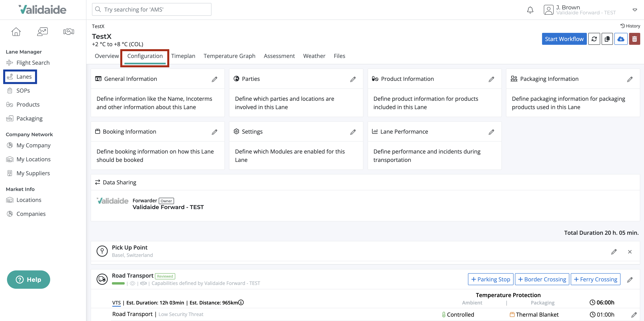The height and width of the screenshot is (321, 644).
Task: Expand the info icon next to Est. Distance
Action: pyautogui.click(x=241, y=302)
